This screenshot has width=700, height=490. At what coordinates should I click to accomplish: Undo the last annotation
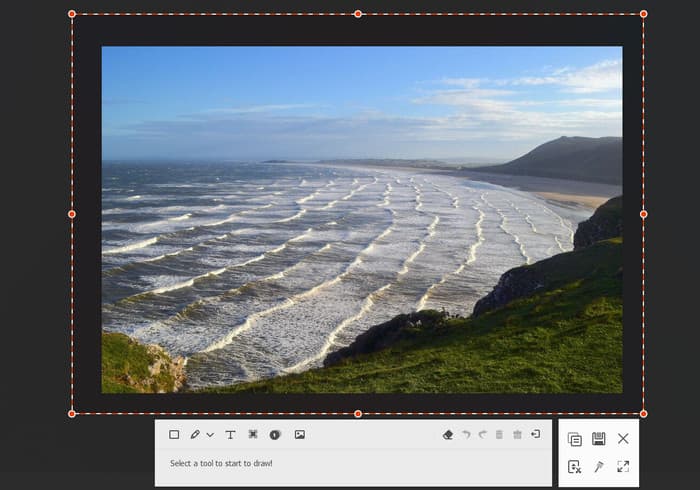(x=466, y=434)
